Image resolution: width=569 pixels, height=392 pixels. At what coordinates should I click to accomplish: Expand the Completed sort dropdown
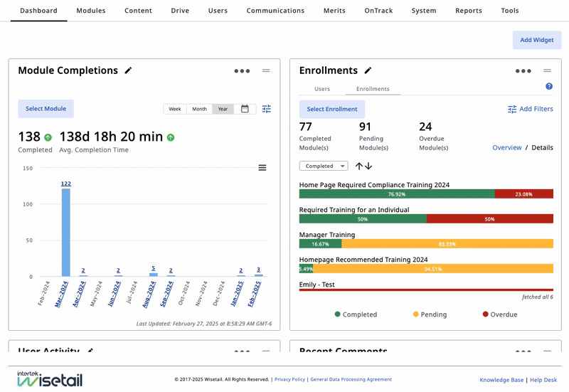click(x=324, y=166)
